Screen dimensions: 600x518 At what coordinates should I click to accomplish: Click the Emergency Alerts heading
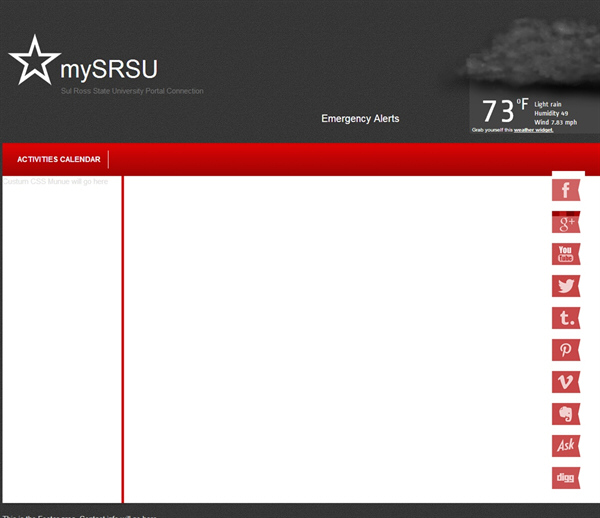[360, 119]
